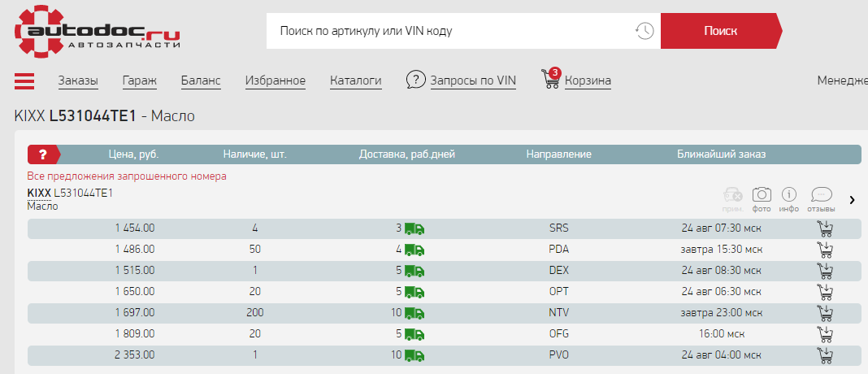Click 'Все предложения запрошенного номера' text
Screen dimensions: 868x374
coord(127,176)
